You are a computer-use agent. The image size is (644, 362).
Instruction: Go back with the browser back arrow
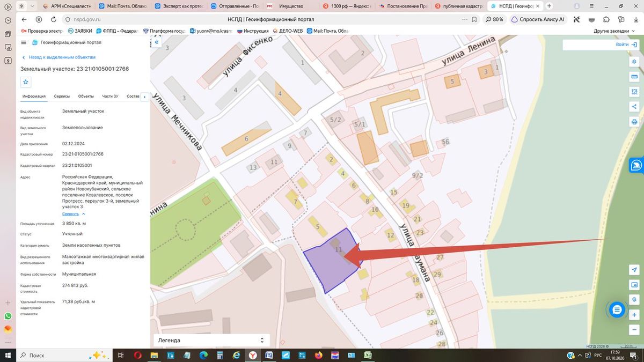click(x=24, y=19)
